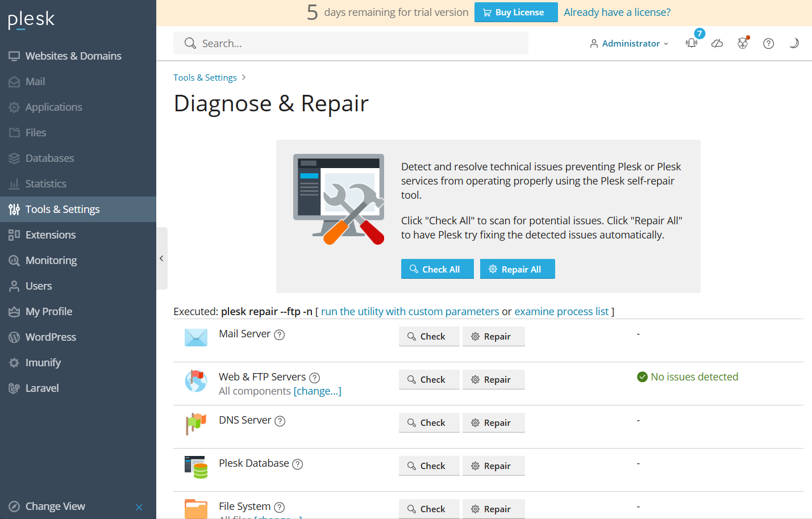Repair Web & FTP Servers

point(494,379)
